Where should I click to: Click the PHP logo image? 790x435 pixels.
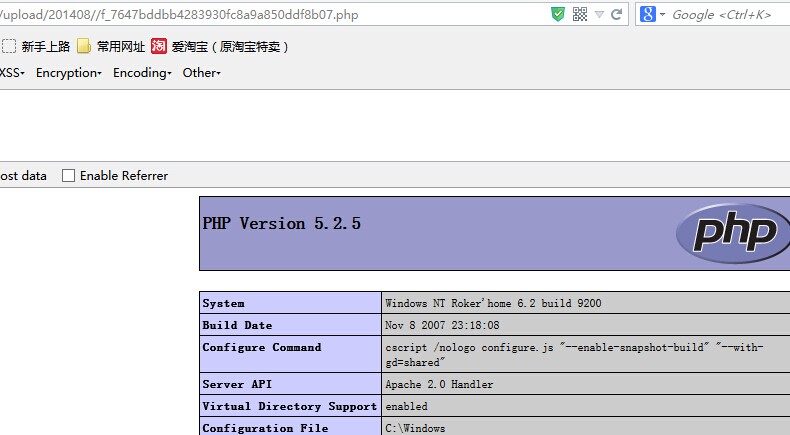(x=733, y=233)
